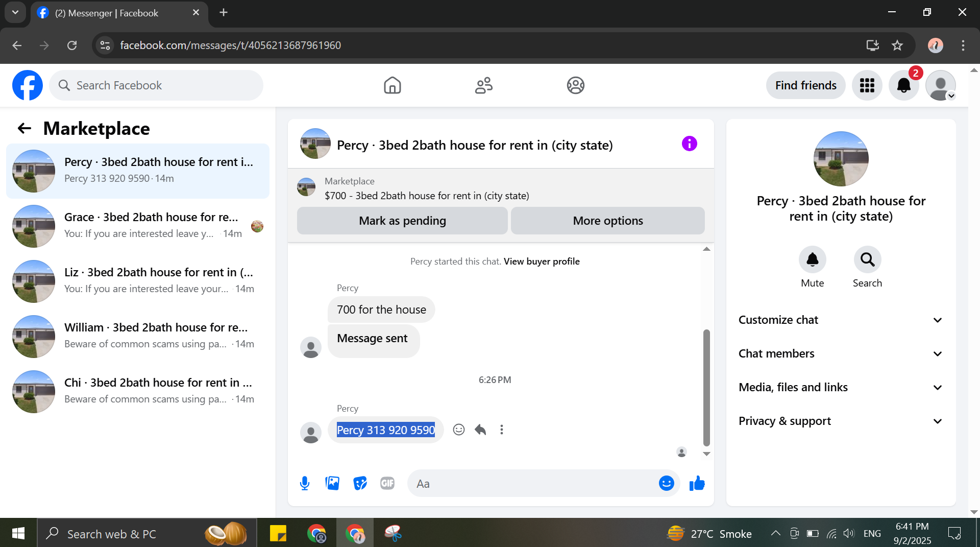The image size is (980, 547).
Task: Focus Search web & PC taskbar box
Action: 147,533
